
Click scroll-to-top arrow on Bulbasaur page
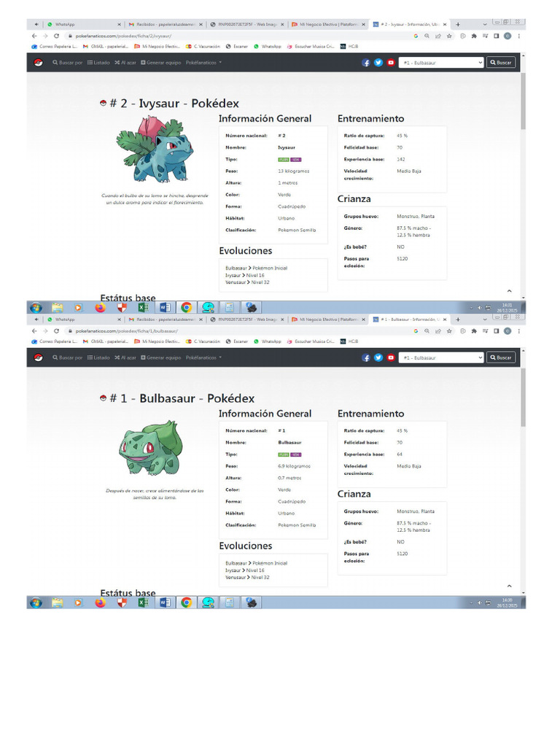click(x=509, y=586)
